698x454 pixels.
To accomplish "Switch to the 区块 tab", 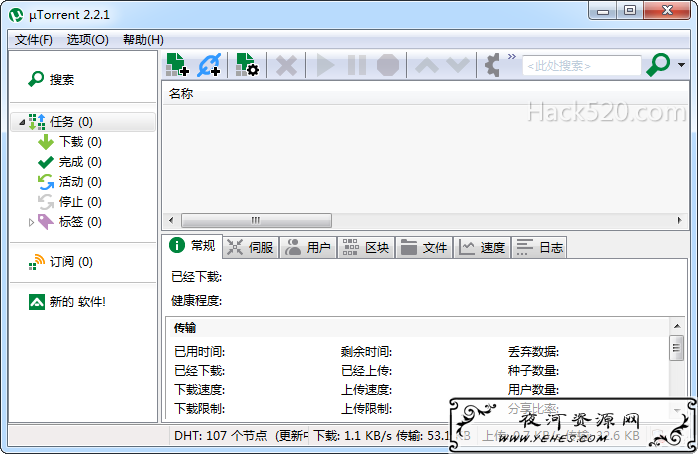I will [366, 247].
